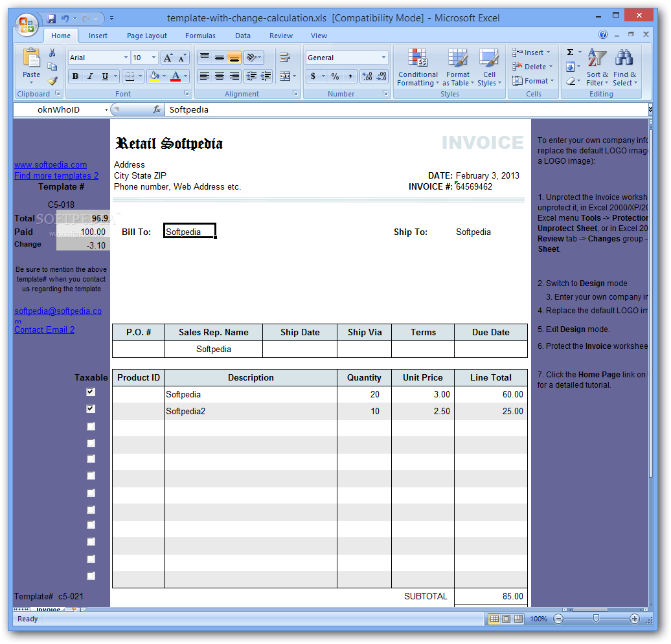The width and height of the screenshot is (671, 644).
Task: Select the Format Painter brush
Action: click(52, 80)
